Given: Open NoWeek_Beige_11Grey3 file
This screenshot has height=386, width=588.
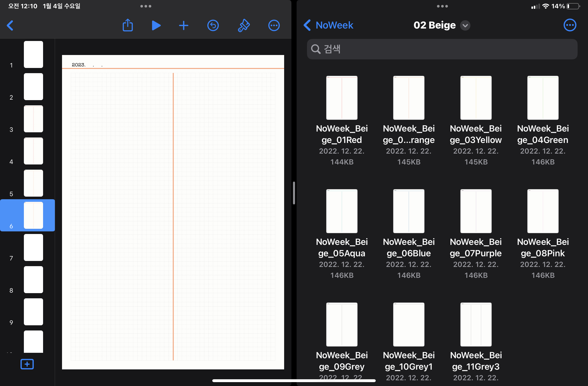Looking at the screenshot, I should tap(476, 325).
